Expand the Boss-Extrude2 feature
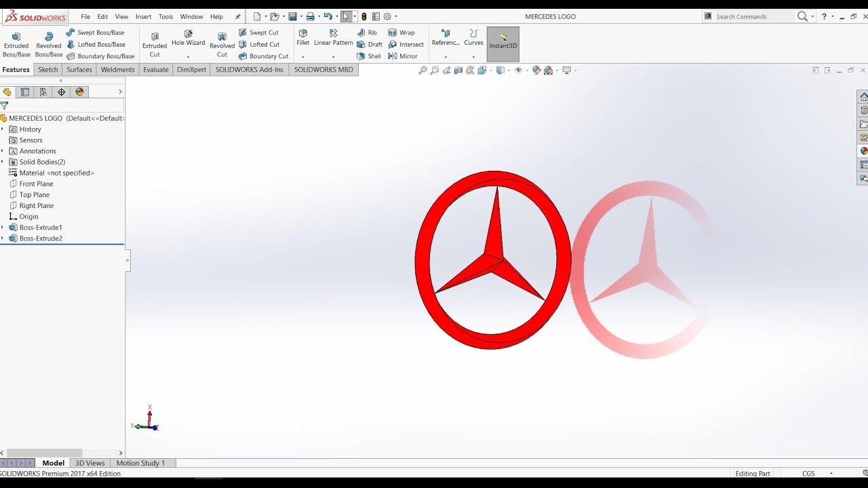 click(3, 238)
